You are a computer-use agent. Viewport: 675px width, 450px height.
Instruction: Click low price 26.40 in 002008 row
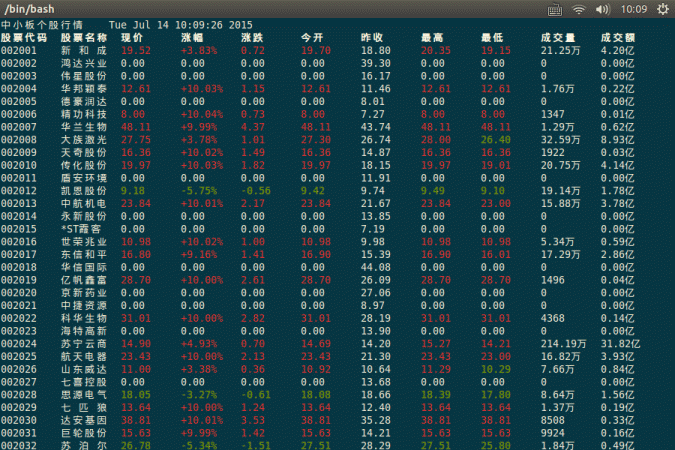click(x=495, y=140)
